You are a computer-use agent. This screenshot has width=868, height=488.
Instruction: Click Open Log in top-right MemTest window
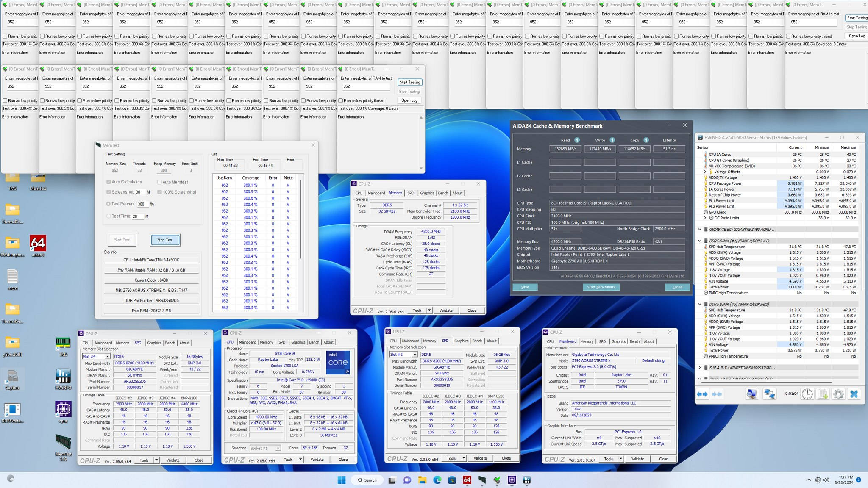(x=857, y=36)
